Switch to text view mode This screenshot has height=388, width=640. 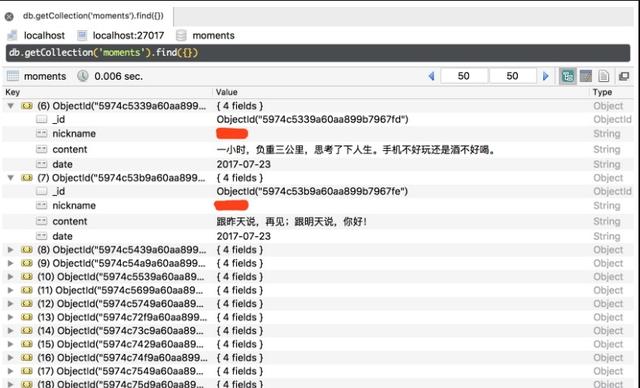point(604,76)
